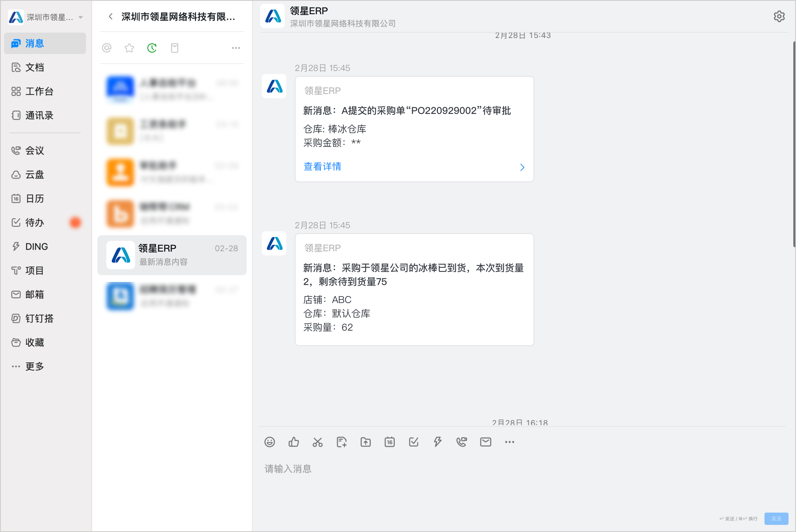Viewport: 796px width, 532px height.
Task: Insert calendar event from chat toolbar
Action: pos(390,442)
